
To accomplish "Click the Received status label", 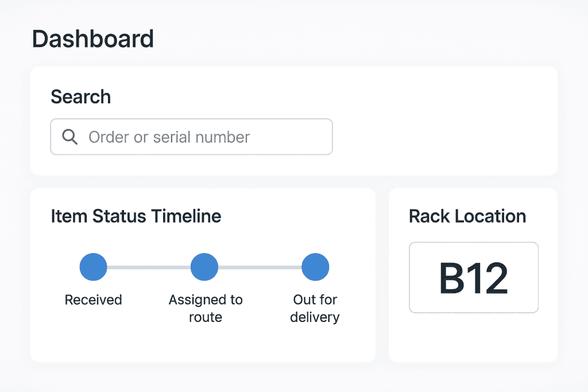I will 93,300.
